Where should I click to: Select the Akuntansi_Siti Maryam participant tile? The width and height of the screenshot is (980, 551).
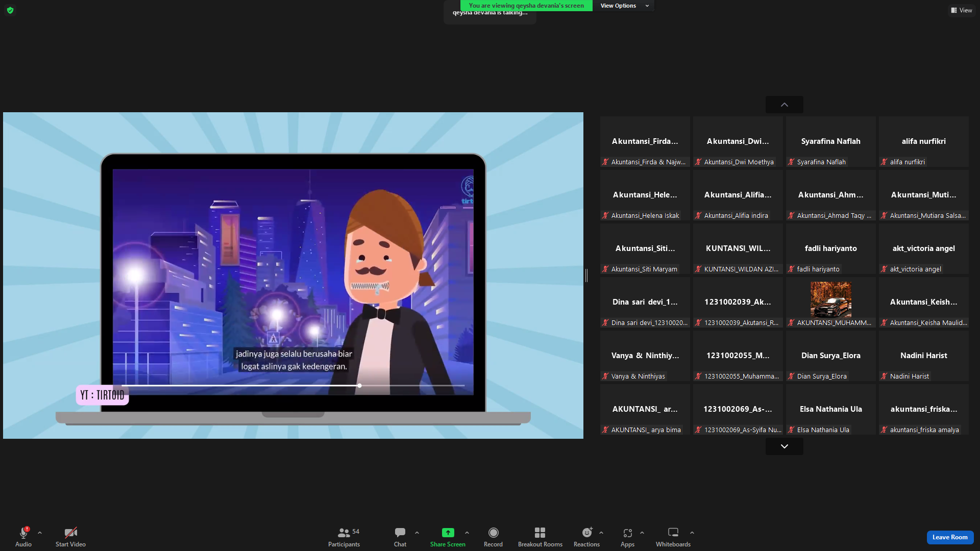pos(645,248)
